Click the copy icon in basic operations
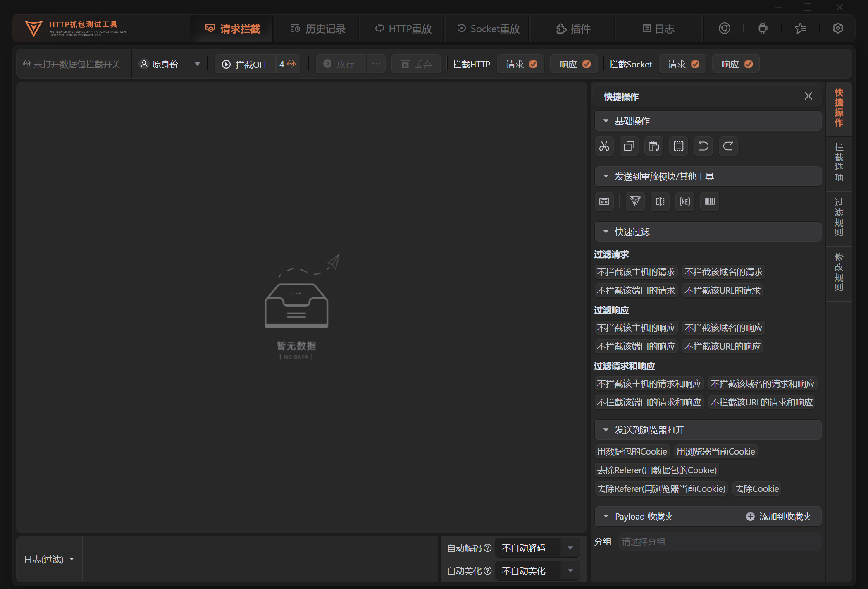Image resolution: width=868 pixels, height=589 pixels. (629, 146)
